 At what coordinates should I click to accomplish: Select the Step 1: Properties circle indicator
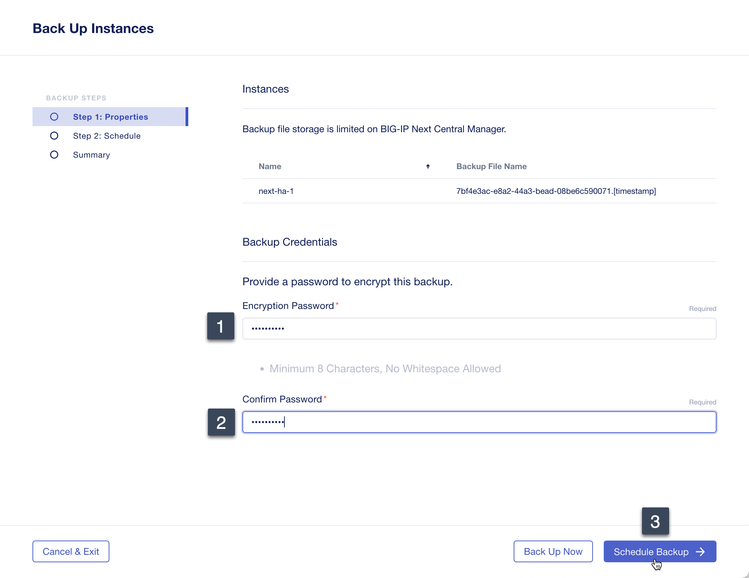point(54,117)
